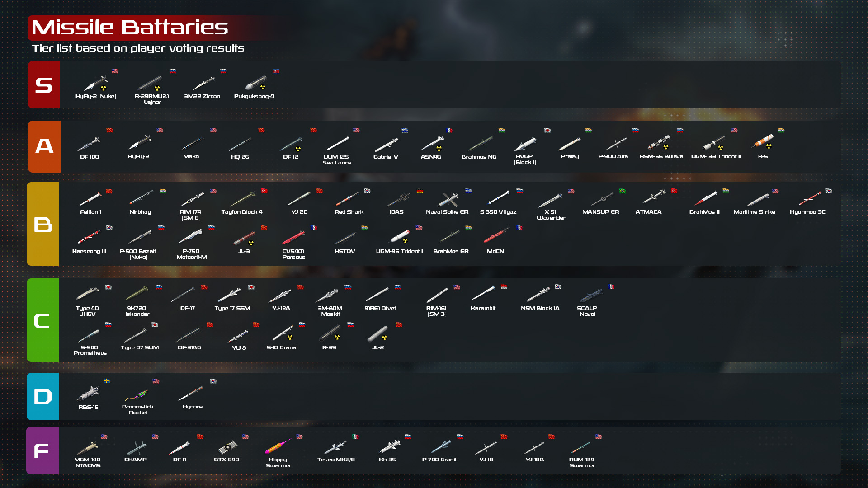This screenshot has width=868, height=488.
Task: Pick the UGM-133 Trident II missile
Action: (714, 144)
